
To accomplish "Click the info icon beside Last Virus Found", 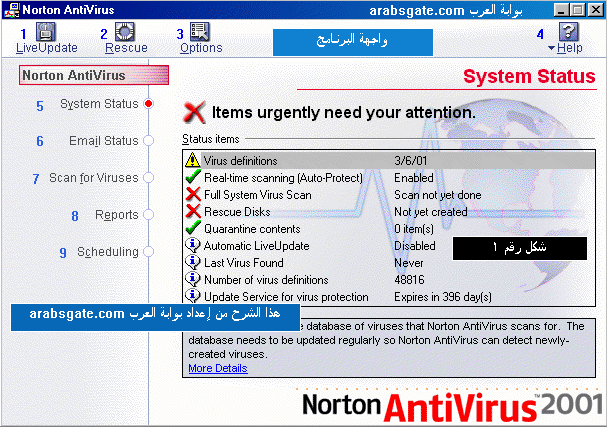I will [x=192, y=262].
